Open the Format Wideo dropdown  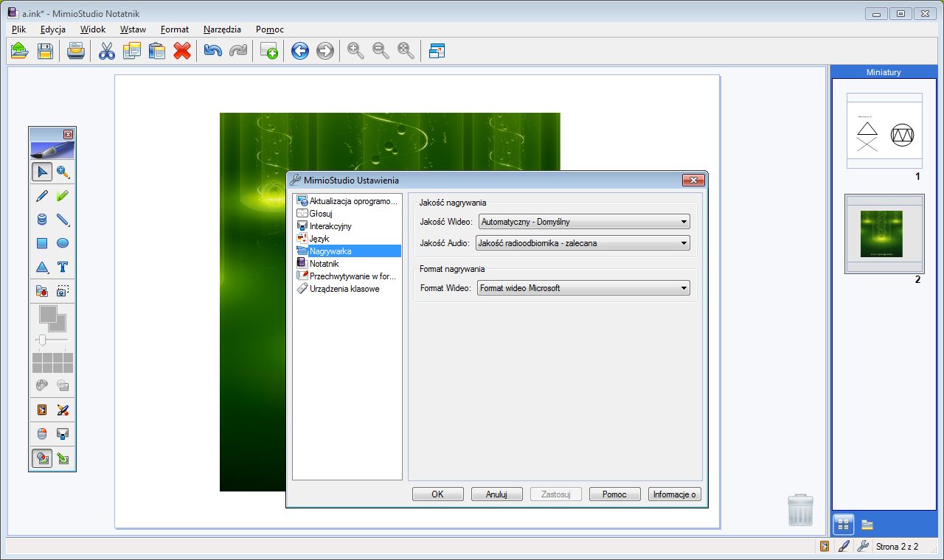(583, 288)
